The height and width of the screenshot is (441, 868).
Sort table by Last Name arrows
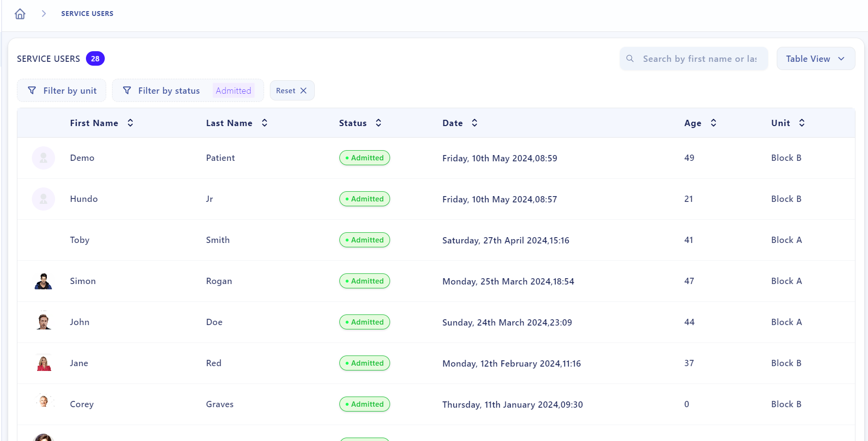point(265,123)
